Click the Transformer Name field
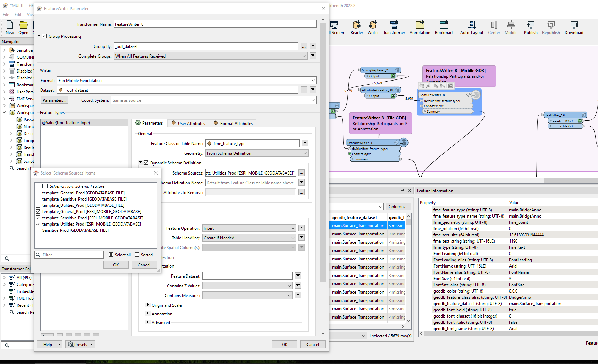This screenshot has height=364, width=598. [215, 24]
